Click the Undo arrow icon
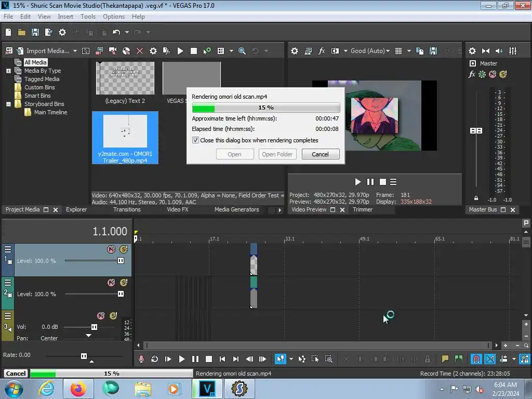The width and height of the screenshot is (532, 399). pyautogui.click(x=116, y=32)
